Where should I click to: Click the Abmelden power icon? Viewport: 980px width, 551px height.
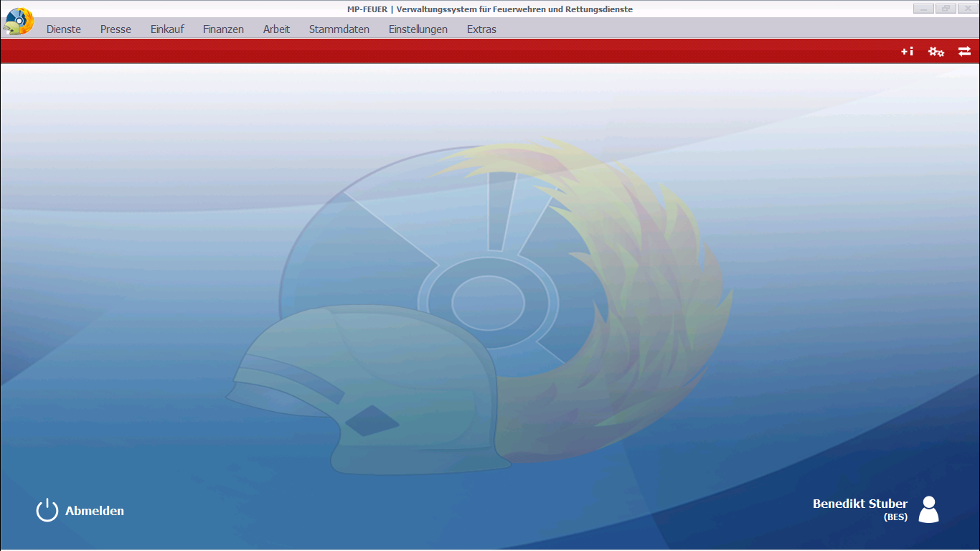coord(47,510)
